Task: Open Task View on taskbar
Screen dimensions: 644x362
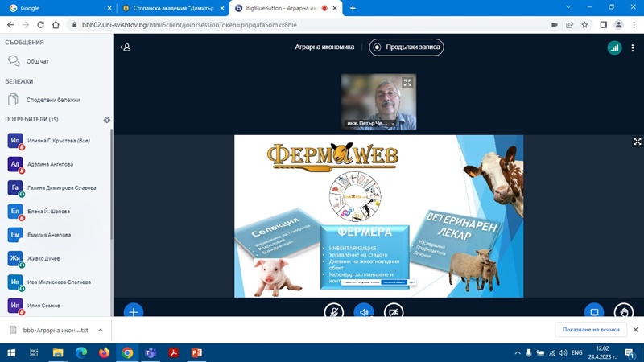Action: 34,352
